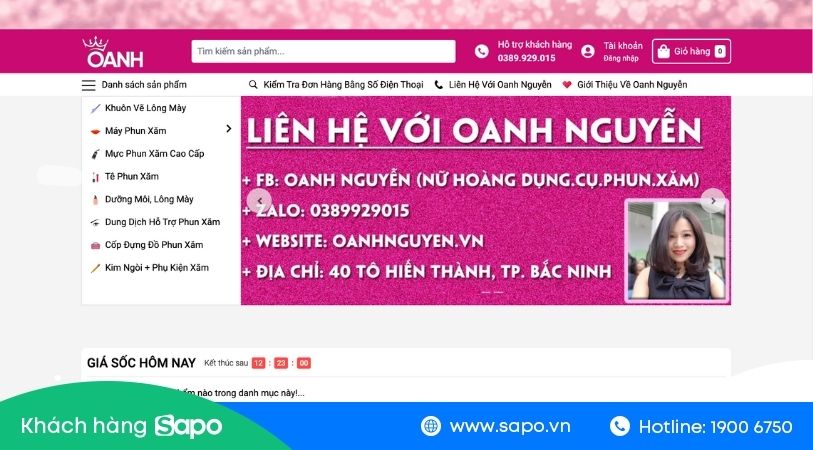
Task: Open the Giỏ hàng cart button
Action: click(691, 51)
